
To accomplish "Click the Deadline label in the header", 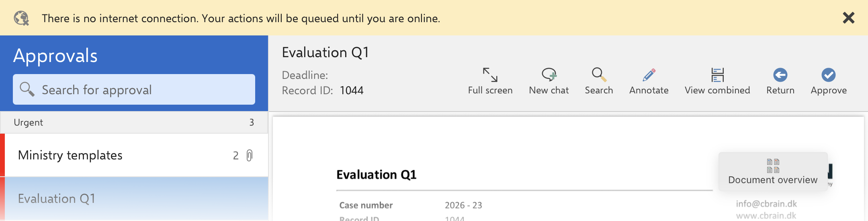I will pos(305,75).
